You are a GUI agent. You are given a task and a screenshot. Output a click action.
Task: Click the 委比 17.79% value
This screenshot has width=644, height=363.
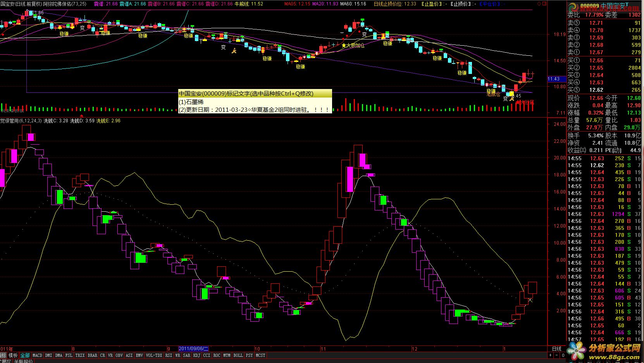pos(594,15)
